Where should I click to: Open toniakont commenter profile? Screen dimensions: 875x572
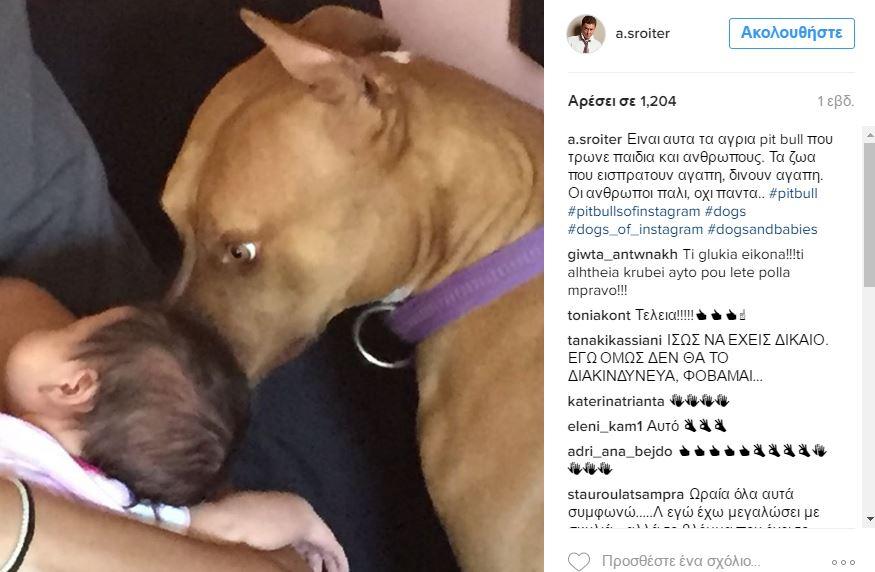pos(599,315)
